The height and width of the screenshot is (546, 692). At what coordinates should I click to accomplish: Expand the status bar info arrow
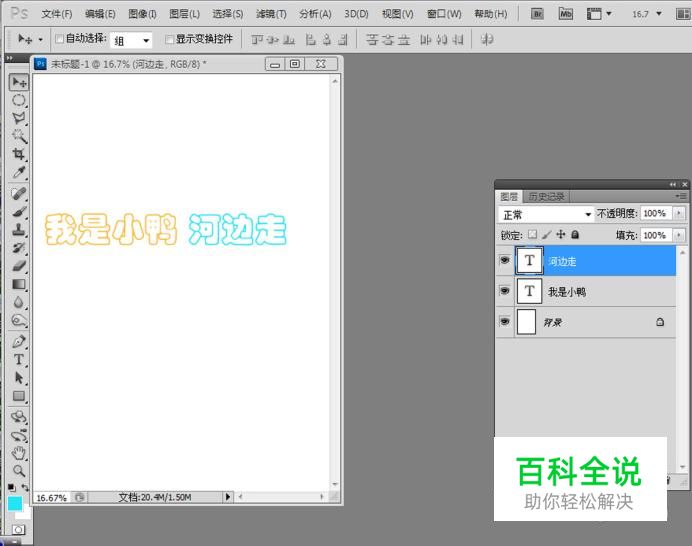coord(228,497)
